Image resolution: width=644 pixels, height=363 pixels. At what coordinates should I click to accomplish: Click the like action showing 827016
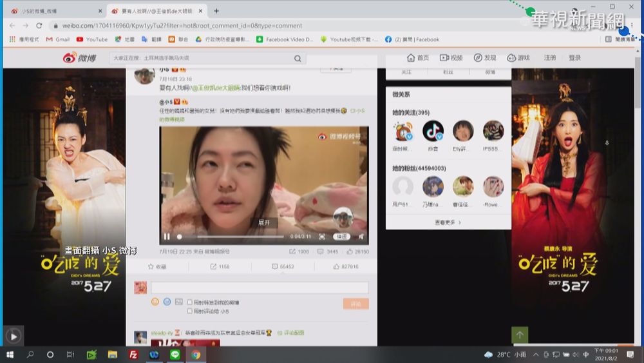346,266
